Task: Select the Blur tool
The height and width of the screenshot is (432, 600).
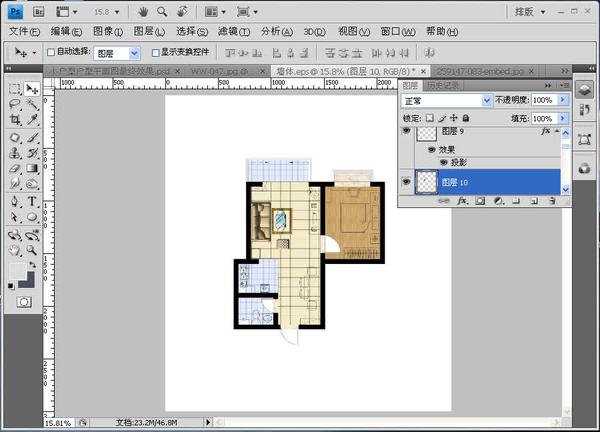Action: pos(15,184)
